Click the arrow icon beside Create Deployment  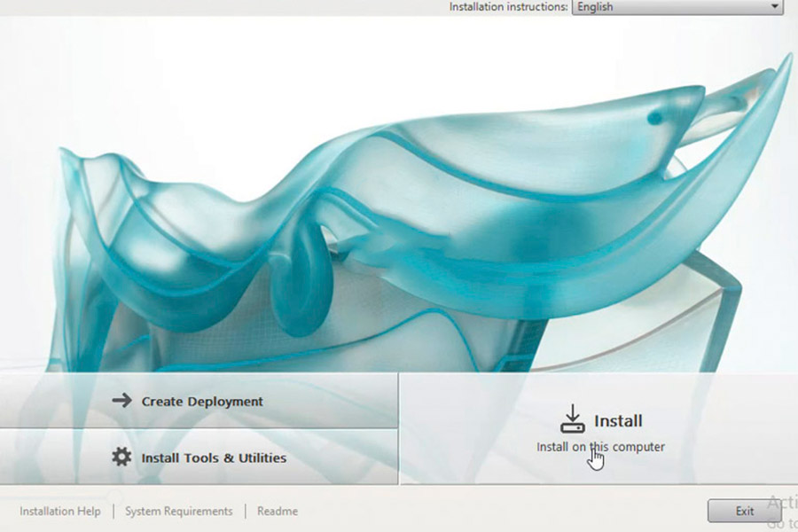(x=122, y=401)
